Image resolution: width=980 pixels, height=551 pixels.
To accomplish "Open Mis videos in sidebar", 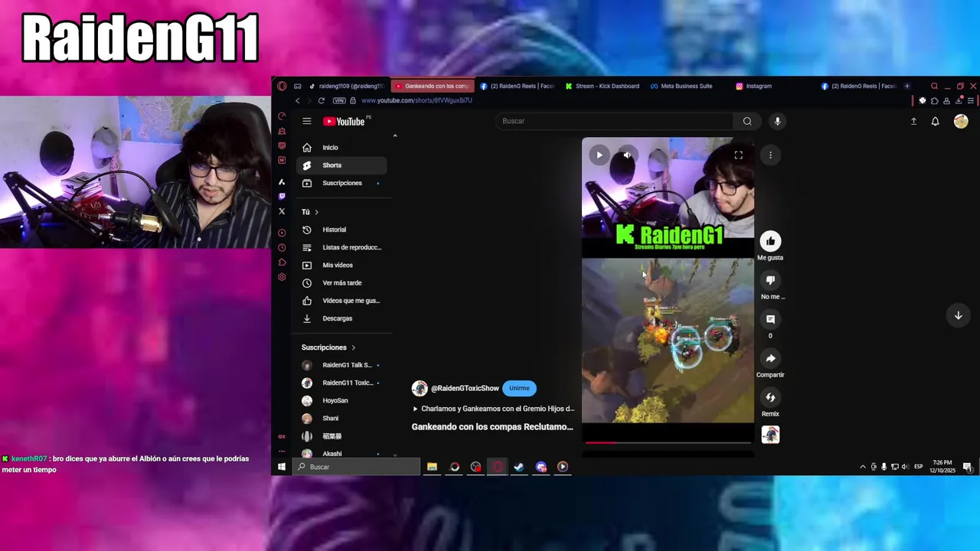I will tap(340, 265).
